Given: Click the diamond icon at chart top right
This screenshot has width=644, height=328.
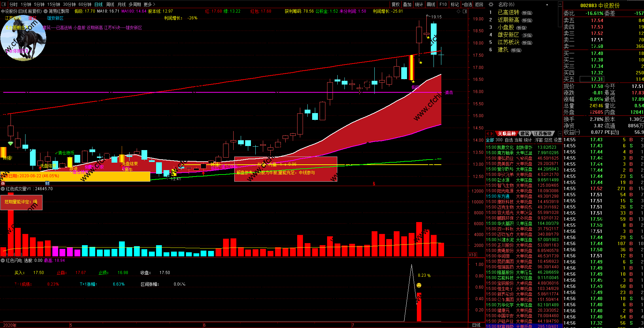Looking at the screenshot, I should [459, 11].
